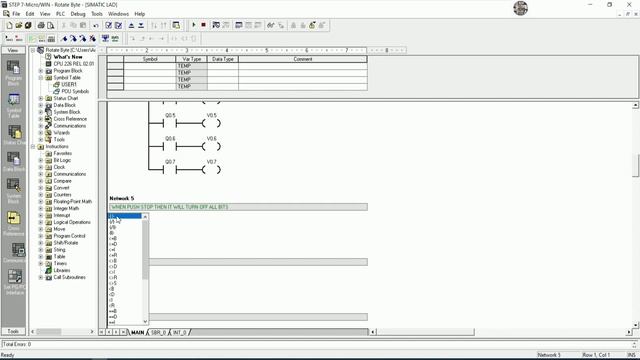Click the Print icon in toolbar
This screenshot has width=640, height=360.
(x=41, y=25)
